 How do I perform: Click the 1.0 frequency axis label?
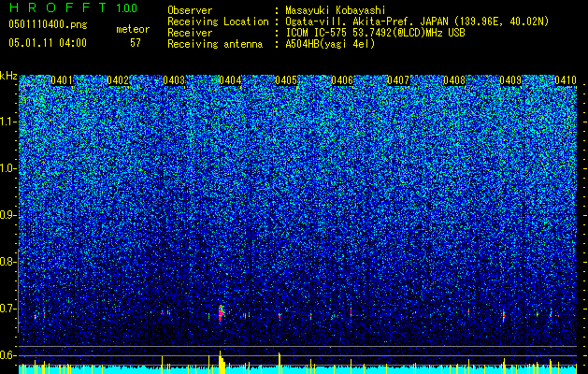click(x=8, y=169)
